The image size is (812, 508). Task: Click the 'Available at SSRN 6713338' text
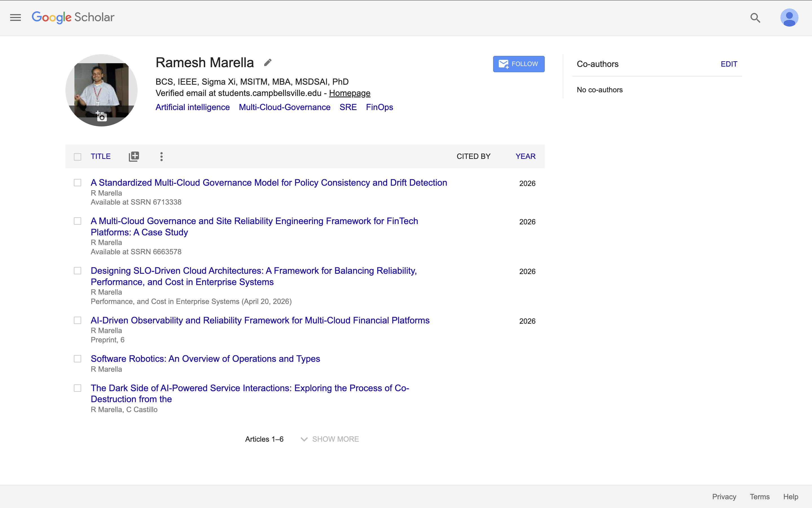136,202
